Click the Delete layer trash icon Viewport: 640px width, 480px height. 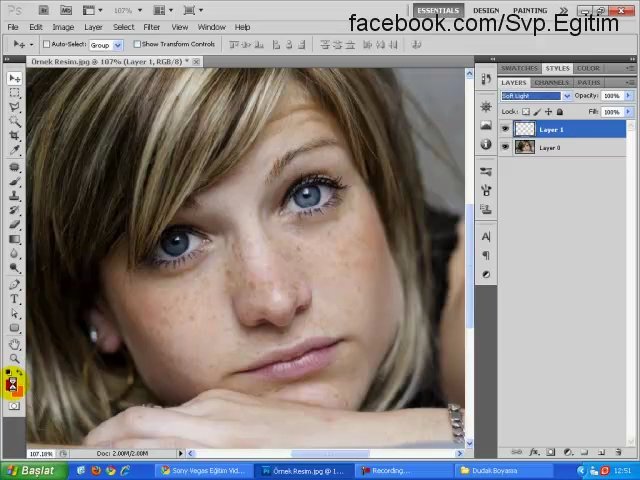tap(618, 452)
